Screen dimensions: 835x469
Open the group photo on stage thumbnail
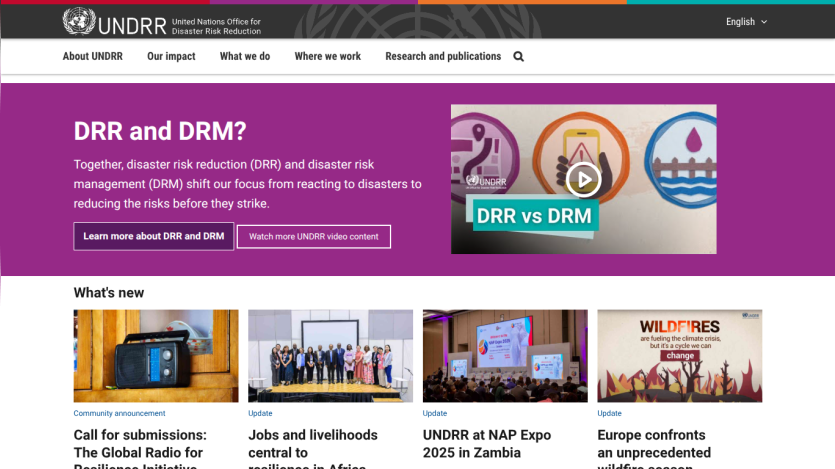point(330,356)
